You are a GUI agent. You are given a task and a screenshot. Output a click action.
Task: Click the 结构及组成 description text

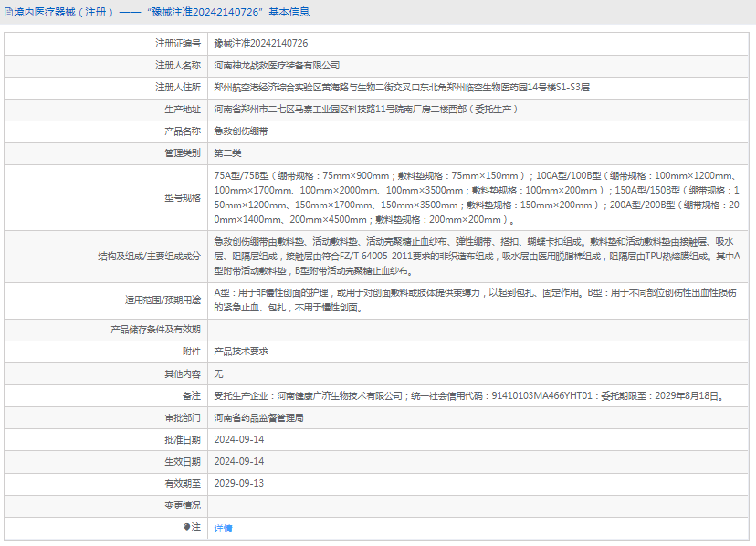(x=477, y=257)
